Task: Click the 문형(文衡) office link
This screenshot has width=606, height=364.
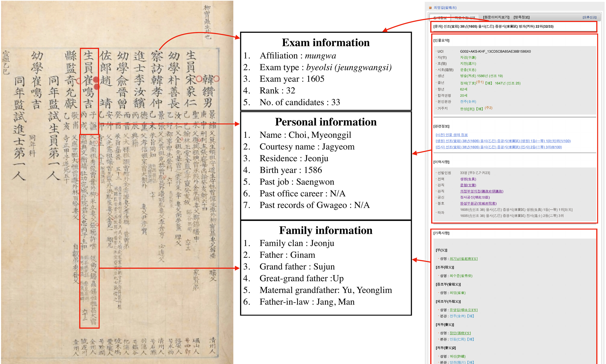Action: point(468,185)
